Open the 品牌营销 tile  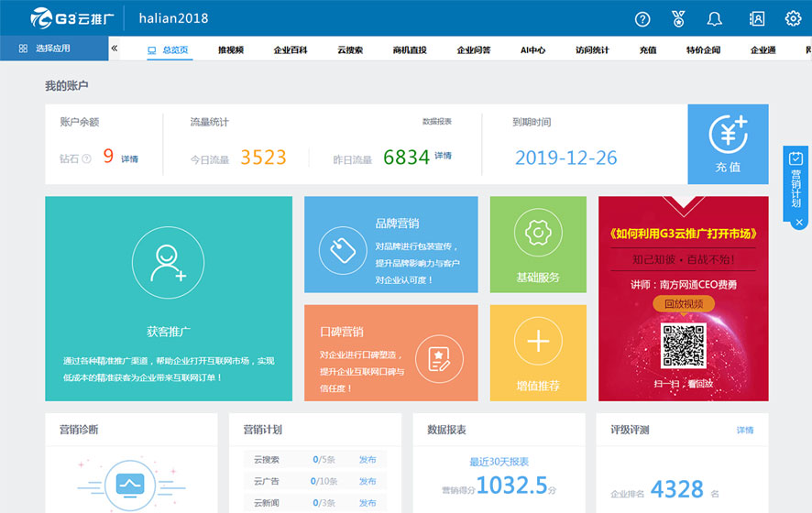390,245
